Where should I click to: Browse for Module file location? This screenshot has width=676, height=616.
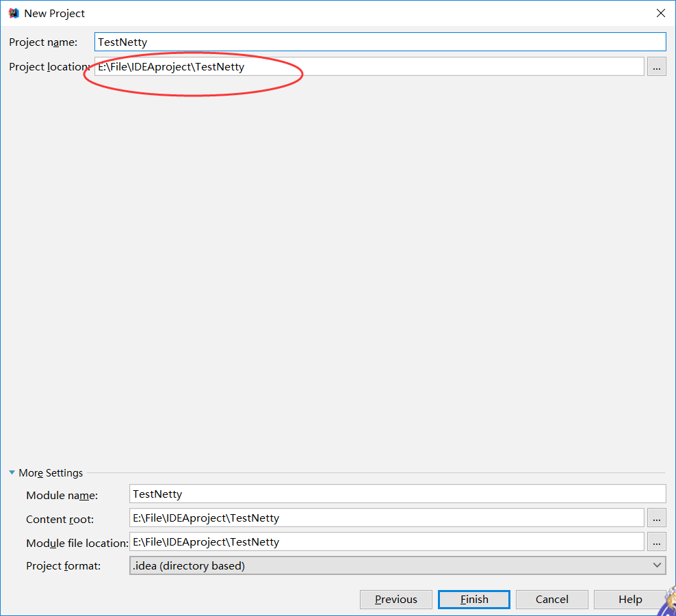point(656,542)
